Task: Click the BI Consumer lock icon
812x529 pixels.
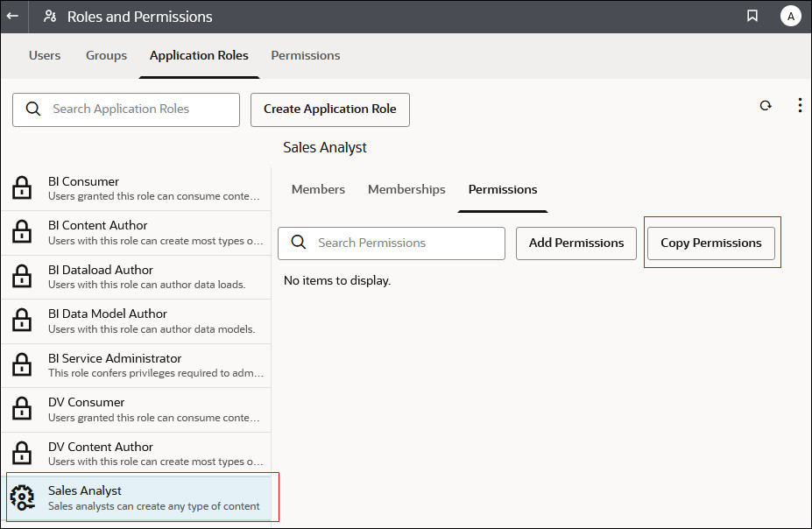Action: [22, 188]
